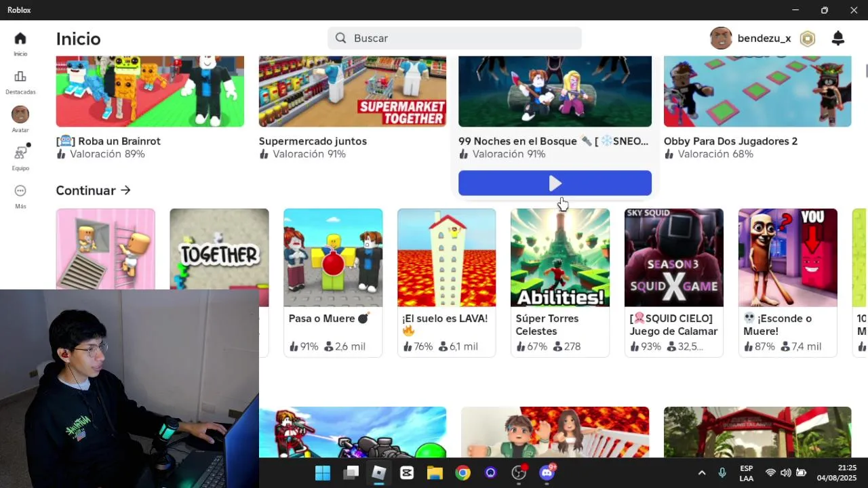868x488 pixels.
Task: Open ¡Esconde o Muere! game card
Action: point(788,283)
